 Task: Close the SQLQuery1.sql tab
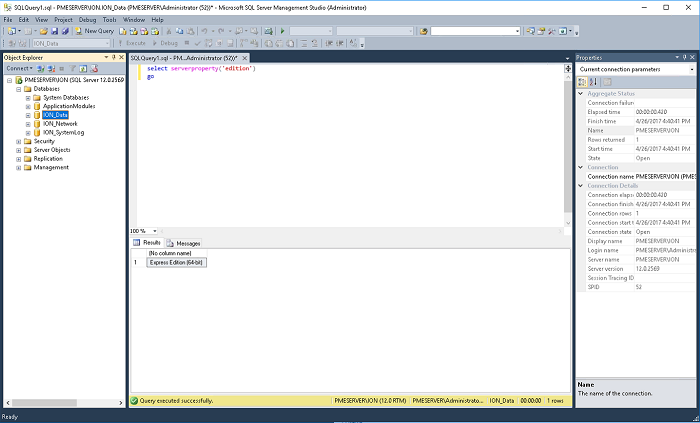(x=245, y=58)
